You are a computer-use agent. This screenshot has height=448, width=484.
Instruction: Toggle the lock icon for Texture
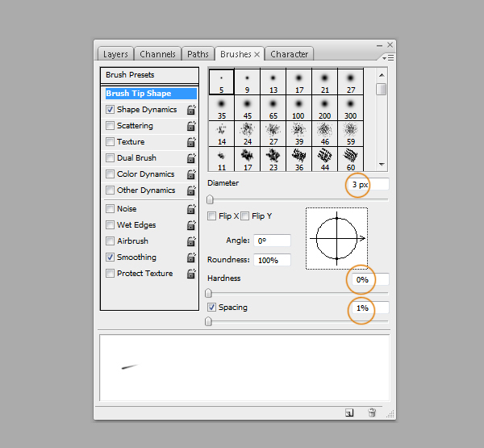(191, 142)
